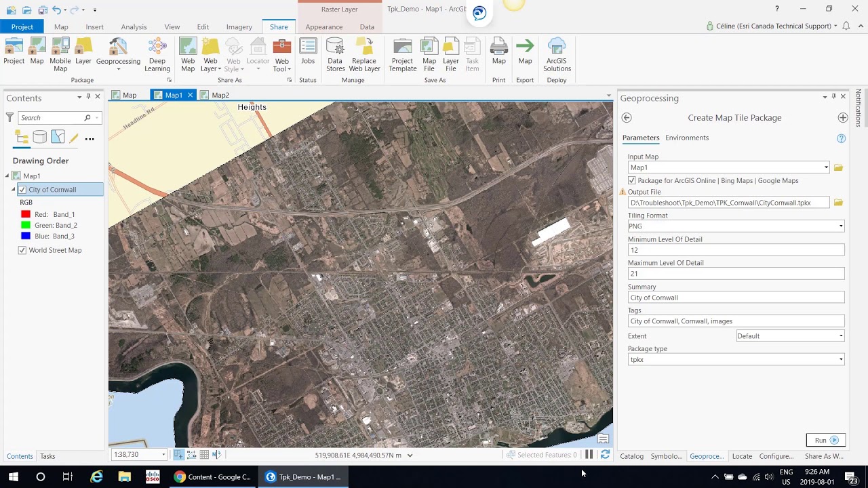Export Map icon with green arrow

click(525, 52)
